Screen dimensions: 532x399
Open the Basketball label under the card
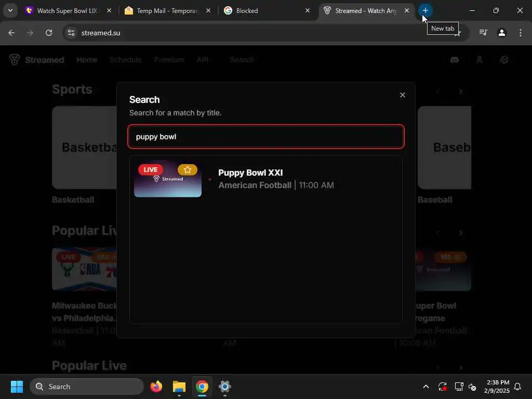point(73,200)
